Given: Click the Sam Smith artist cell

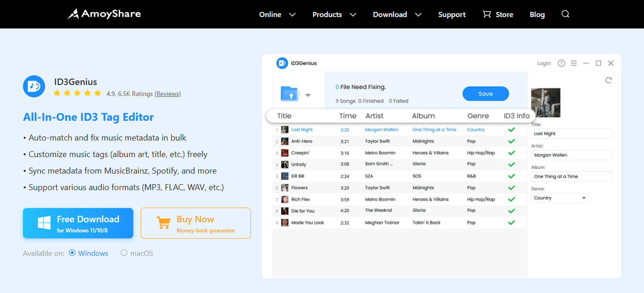Looking at the screenshot, I should point(379,164).
